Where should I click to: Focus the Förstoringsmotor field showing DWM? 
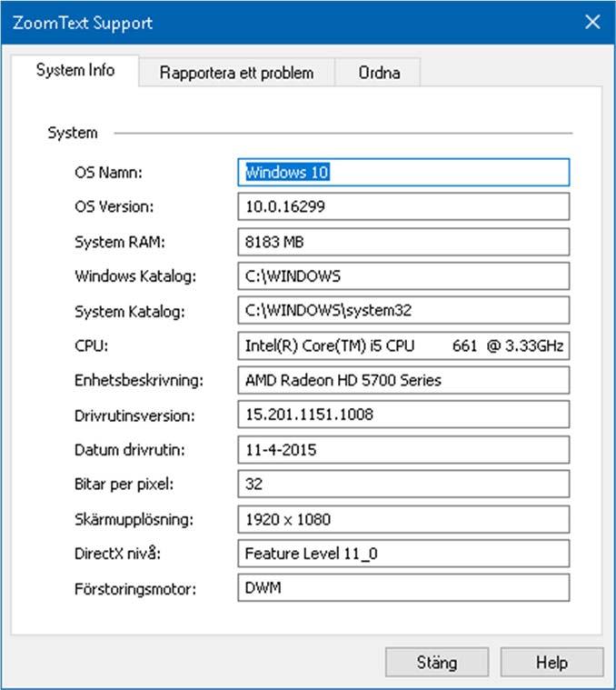pyautogui.click(x=403, y=587)
